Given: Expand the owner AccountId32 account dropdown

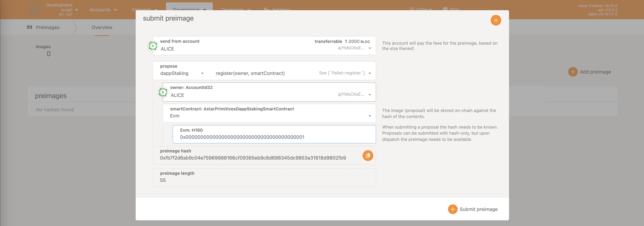Looking at the screenshot, I should click(370, 95).
